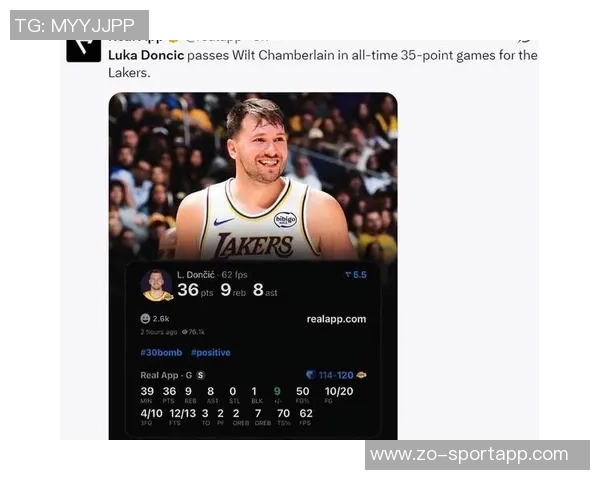Open the #30bomb hashtag

click(161, 353)
